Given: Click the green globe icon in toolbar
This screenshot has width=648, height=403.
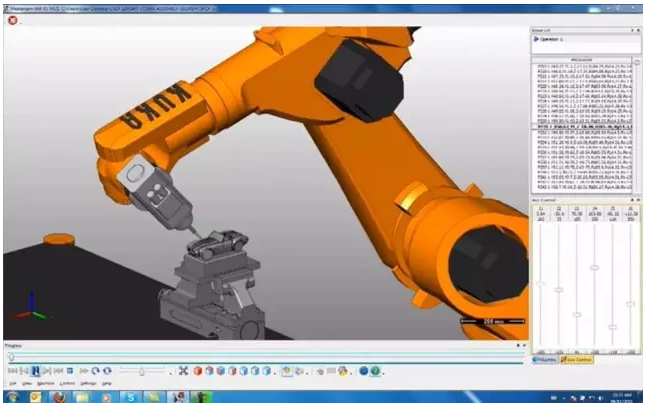Looking at the screenshot, I should pos(375,370).
